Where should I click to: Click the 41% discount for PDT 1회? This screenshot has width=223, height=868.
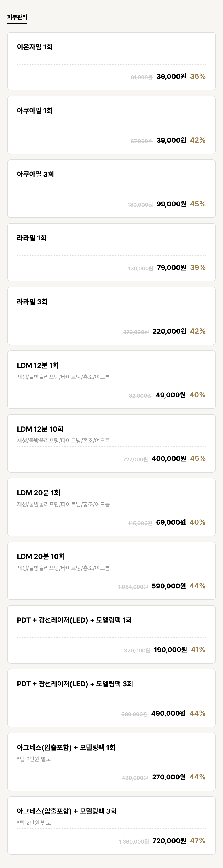pyautogui.click(x=198, y=650)
